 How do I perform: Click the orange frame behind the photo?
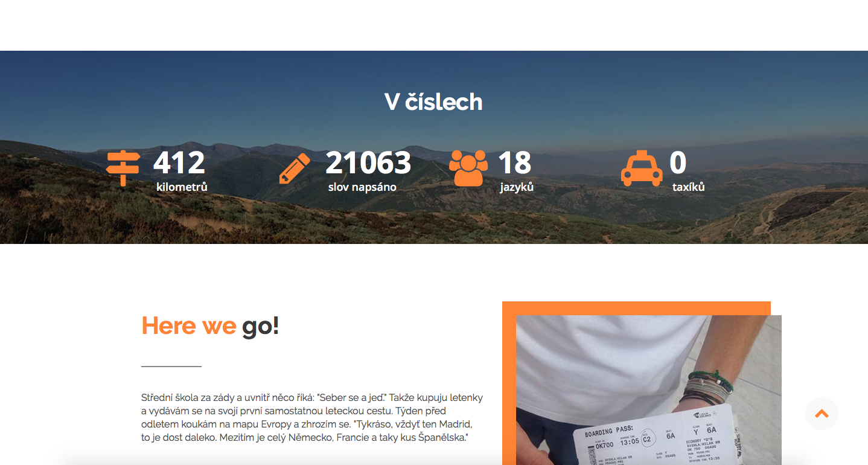[x=636, y=308]
